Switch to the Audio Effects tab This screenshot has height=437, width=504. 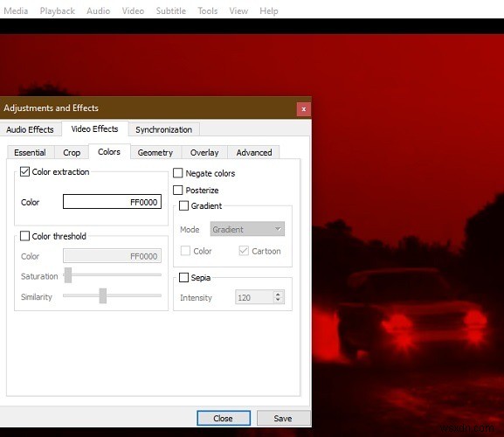tap(31, 129)
